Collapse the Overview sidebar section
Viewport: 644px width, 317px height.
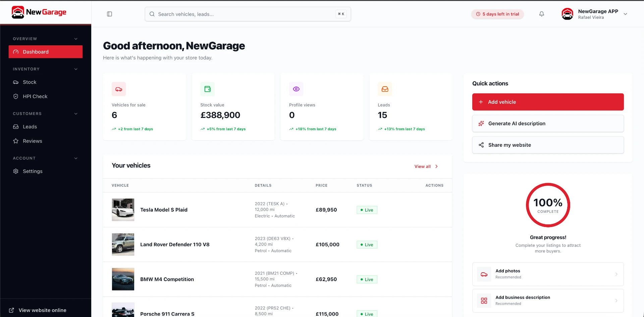76,39
